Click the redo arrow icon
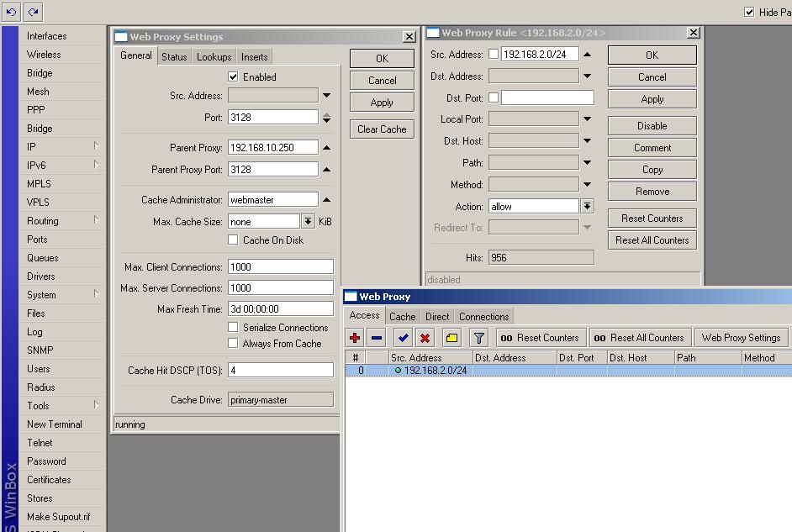The width and height of the screenshot is (792, 532). (33, 12)
